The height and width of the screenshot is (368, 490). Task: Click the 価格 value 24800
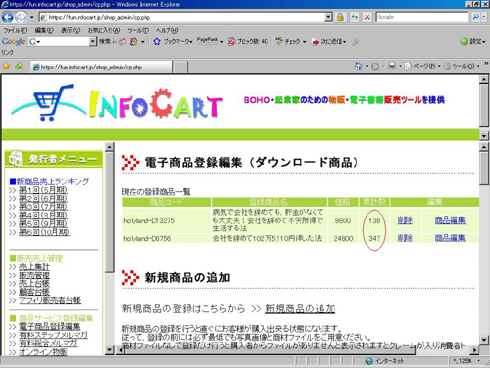(x=343, y=238)
